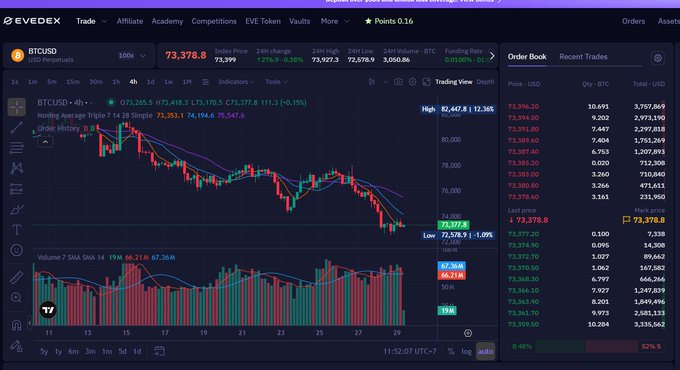Toggle the lock drawing mode
The height and width of the screenshot is (370, 680).
click(16, 346)
